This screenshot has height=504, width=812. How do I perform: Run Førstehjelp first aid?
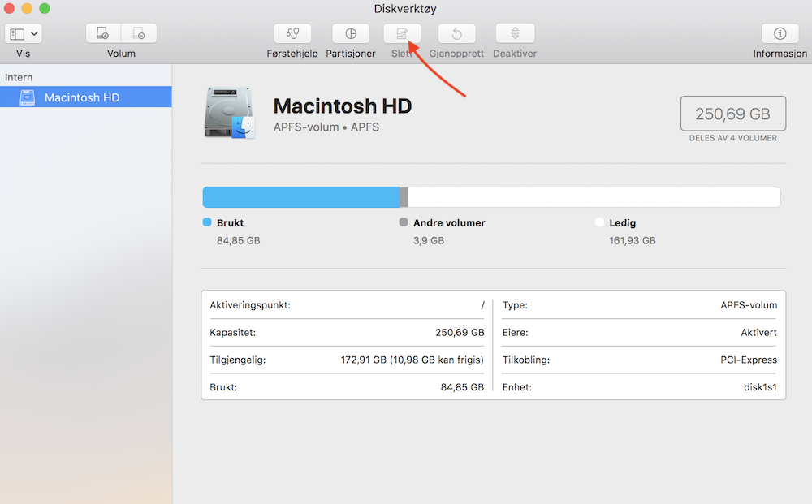(292, 34)
